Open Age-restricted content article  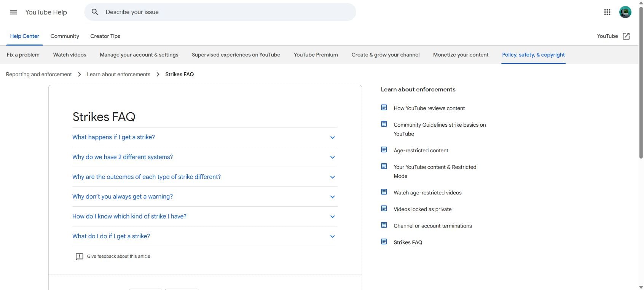tap(421, 150)
